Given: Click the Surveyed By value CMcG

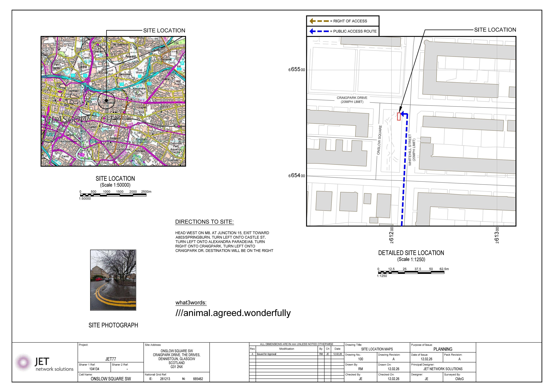Looking at the screenshot, I should click(x=459, y=379).
